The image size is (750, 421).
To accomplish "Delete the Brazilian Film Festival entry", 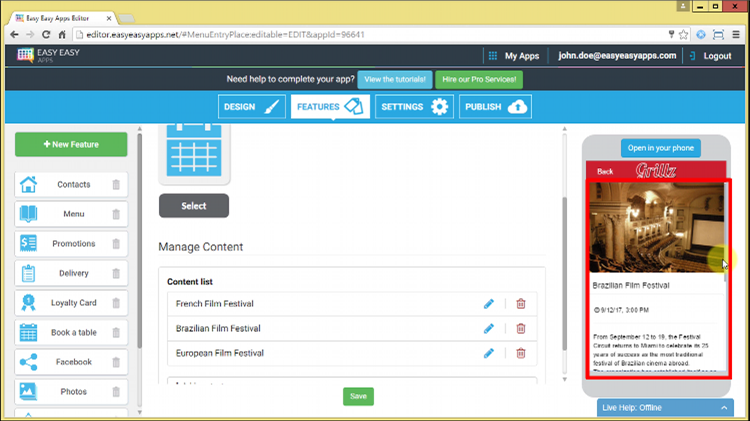I will click(x=521, y=328).
